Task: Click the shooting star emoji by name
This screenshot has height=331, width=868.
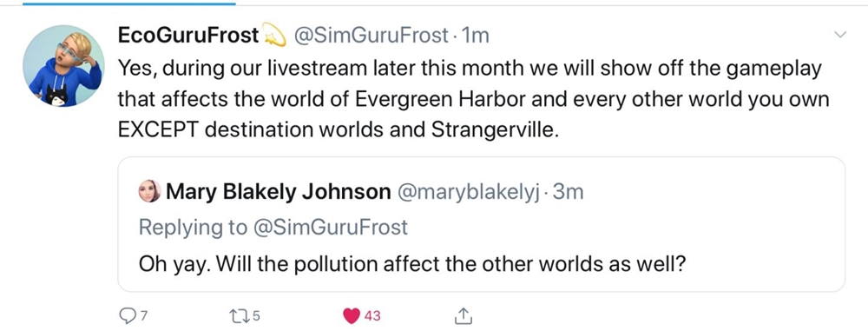Action: 273,36
